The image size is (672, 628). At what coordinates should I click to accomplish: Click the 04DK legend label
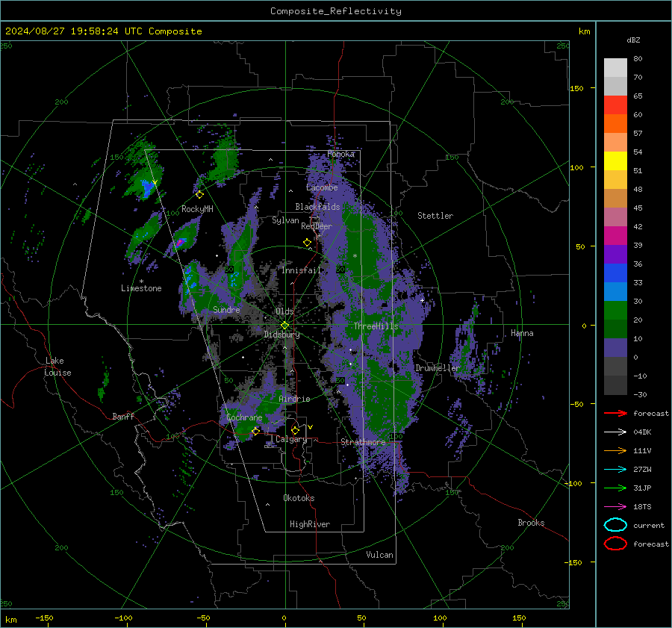pos(642,432)
